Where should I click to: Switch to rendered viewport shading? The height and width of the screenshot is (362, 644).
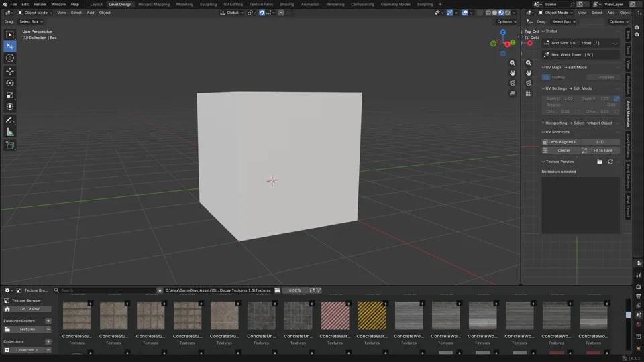tap(507, 13)
